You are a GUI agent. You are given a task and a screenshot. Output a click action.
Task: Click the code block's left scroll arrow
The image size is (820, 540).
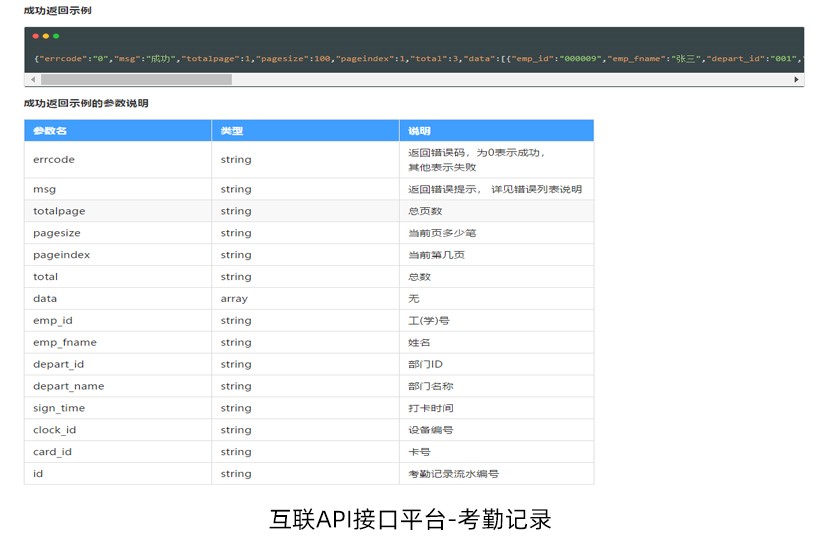[32, 79]
